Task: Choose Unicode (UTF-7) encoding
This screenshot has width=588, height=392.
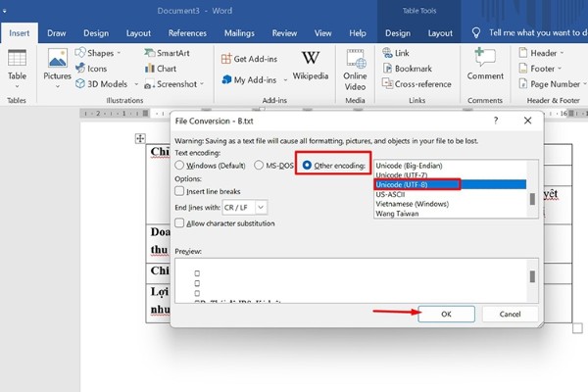Action: pyautogui.click(x=450, y=175)
